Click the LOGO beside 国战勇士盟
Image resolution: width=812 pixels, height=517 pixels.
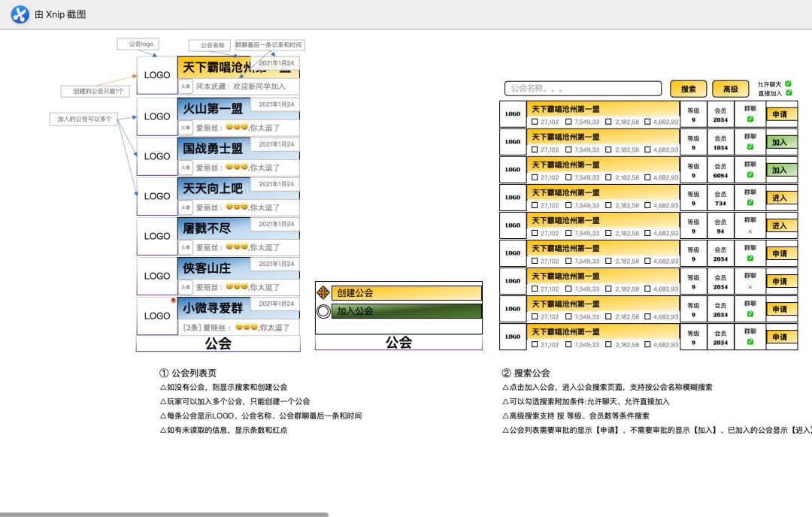click(157, 156)
